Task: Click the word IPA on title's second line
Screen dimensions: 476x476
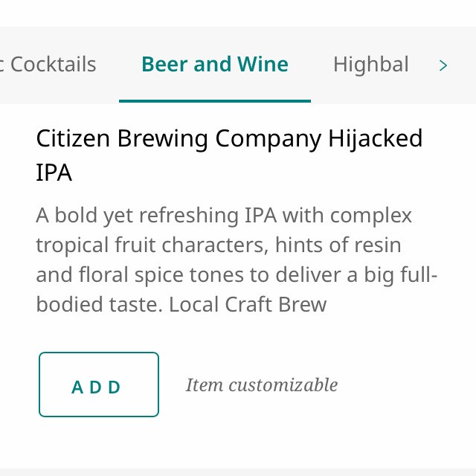Action: 54,173
